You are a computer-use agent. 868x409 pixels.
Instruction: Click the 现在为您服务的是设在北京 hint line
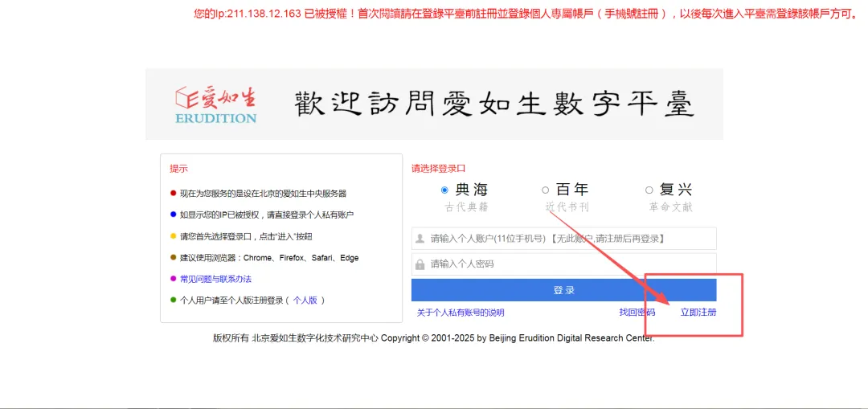point(263,194)
